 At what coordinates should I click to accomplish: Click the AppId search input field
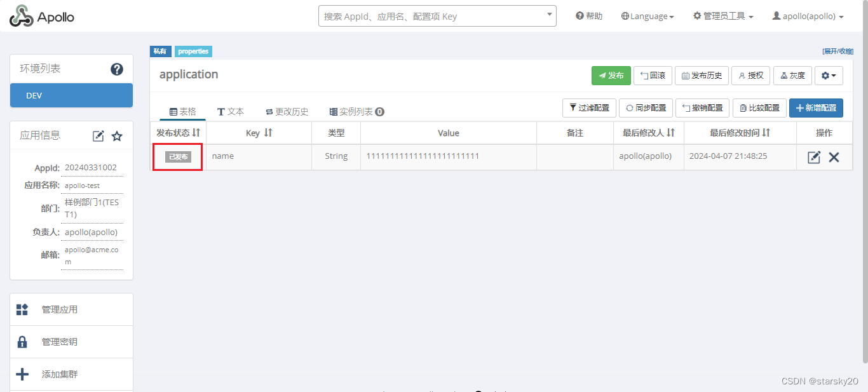[426, 16]
